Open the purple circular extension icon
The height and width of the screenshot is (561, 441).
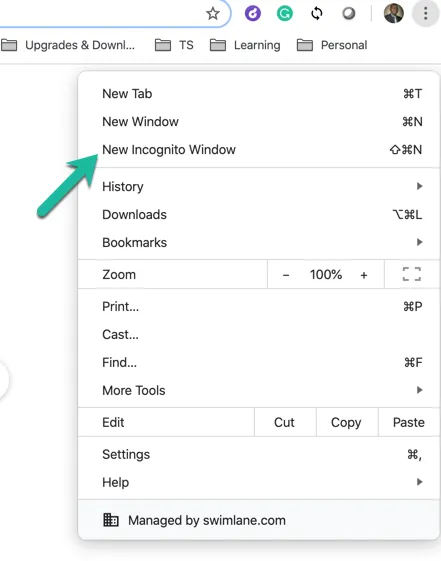pyautogui.click(x=253, y=14)
